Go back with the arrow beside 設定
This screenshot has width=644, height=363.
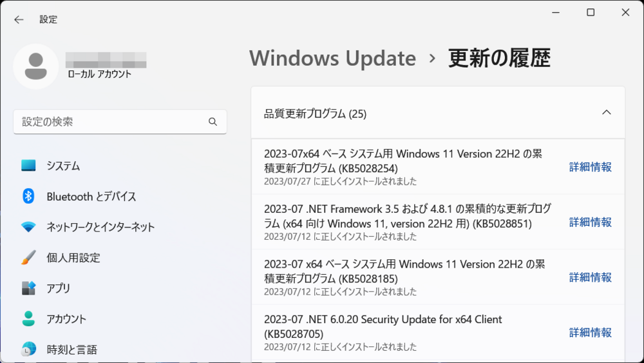point(19,19)
